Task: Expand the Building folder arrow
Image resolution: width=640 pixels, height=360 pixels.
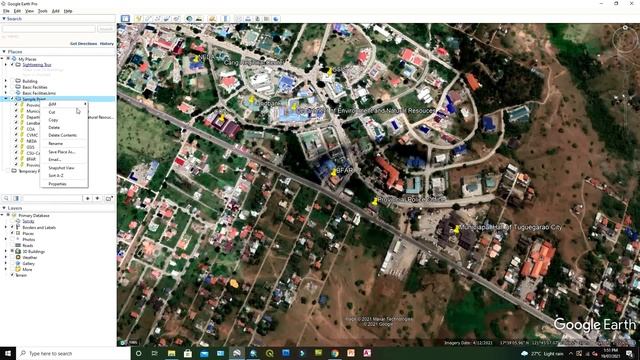Action: [x=6, y=81]
